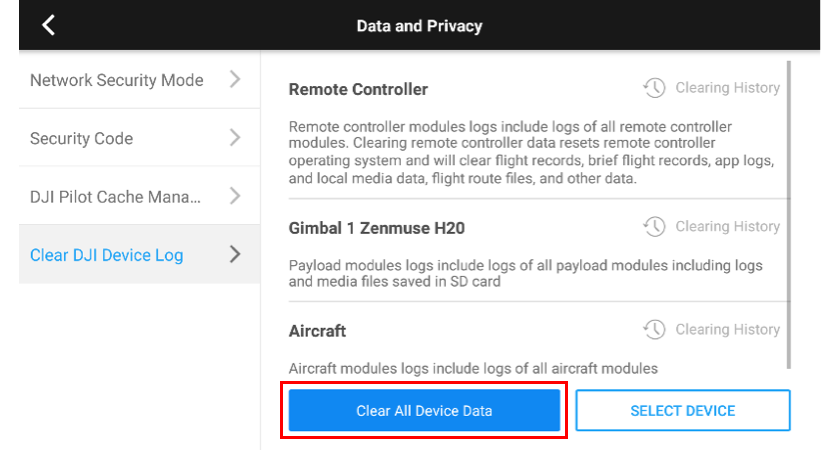The width and height of the screenshot is (840, 450).
Task: Expand DJI Pilot Cache Manager chevron
Action: pyautogui.click(x=235, y=196)
